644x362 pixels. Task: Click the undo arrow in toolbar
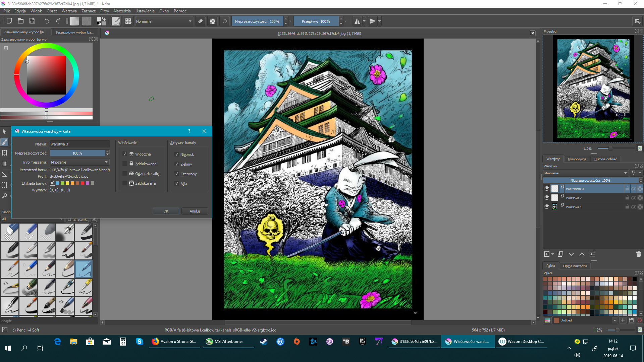tap(47, 21)
